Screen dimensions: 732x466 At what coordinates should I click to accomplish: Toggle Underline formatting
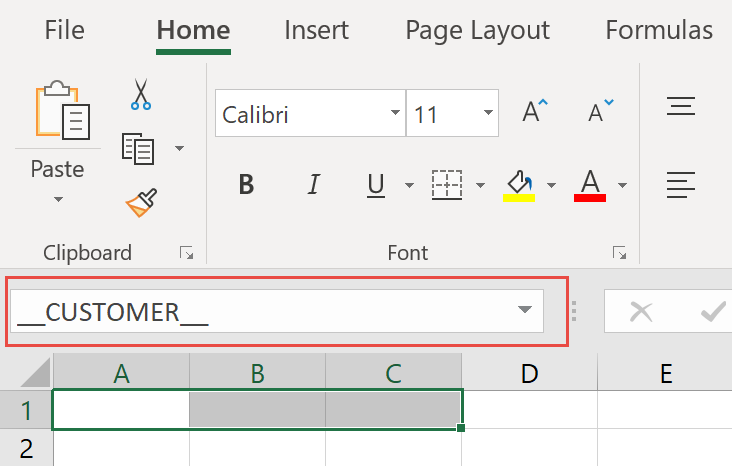[x=376, y=185]
